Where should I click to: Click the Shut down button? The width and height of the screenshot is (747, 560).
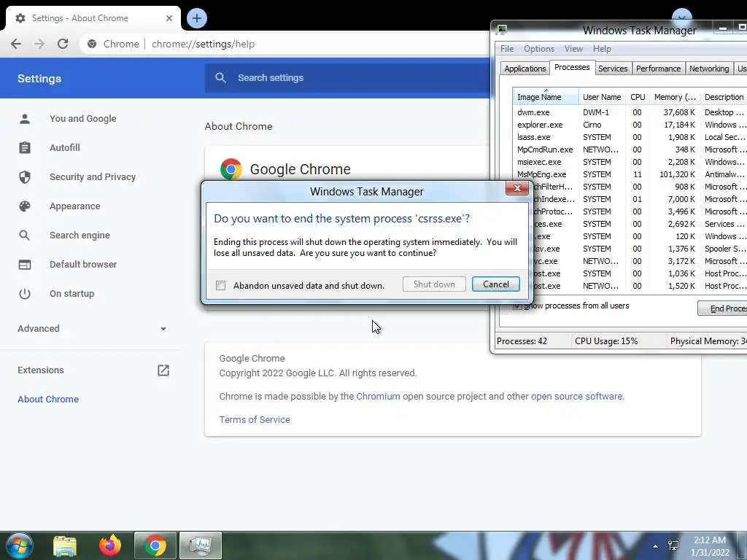click(x=434, y=284)
